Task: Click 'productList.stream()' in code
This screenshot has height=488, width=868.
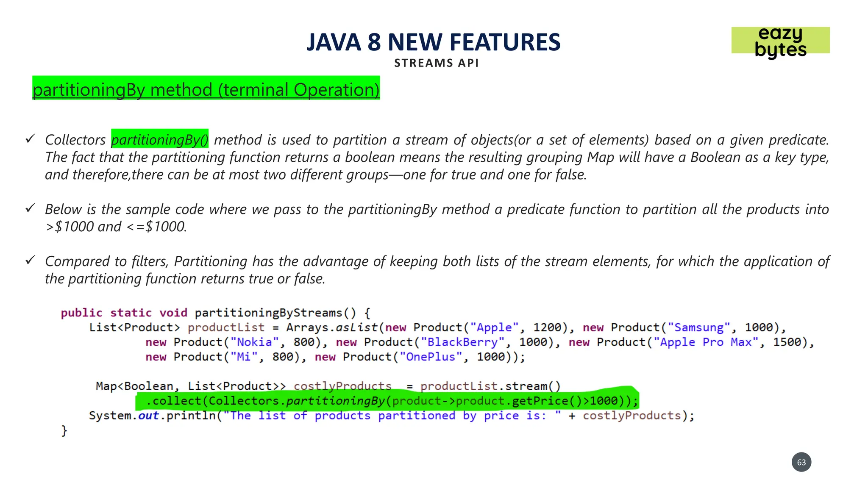Action: 490,386
